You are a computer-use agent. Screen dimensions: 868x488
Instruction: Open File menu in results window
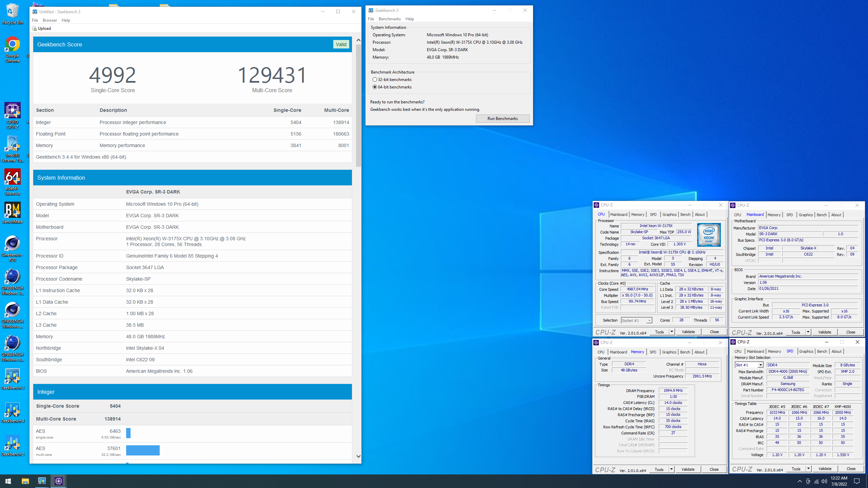click(35, 20)
